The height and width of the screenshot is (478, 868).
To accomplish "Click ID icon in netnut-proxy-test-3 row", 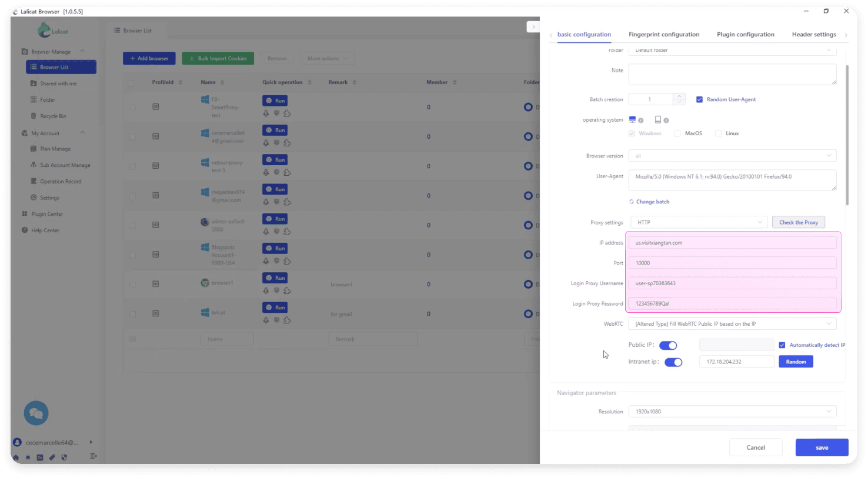I will (x=155, y=166).
